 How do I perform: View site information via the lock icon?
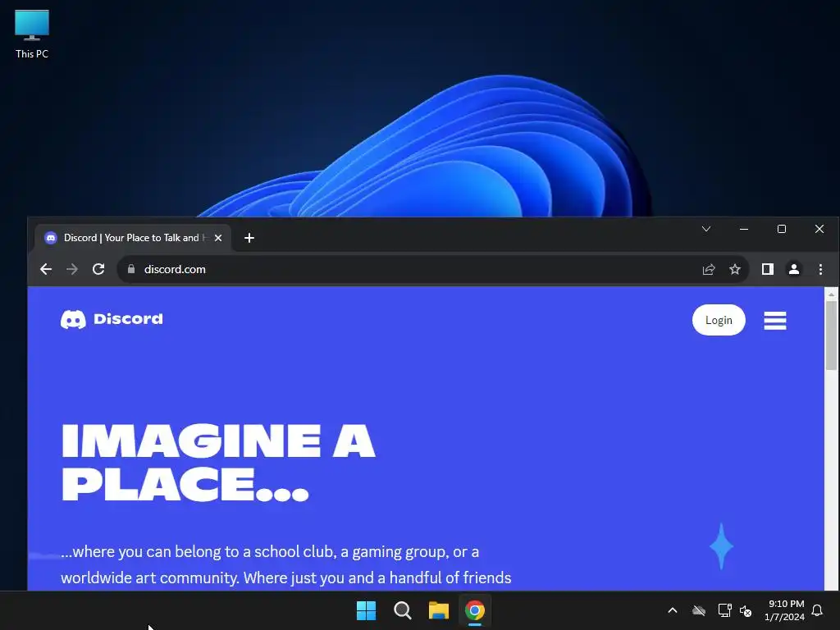131,269
